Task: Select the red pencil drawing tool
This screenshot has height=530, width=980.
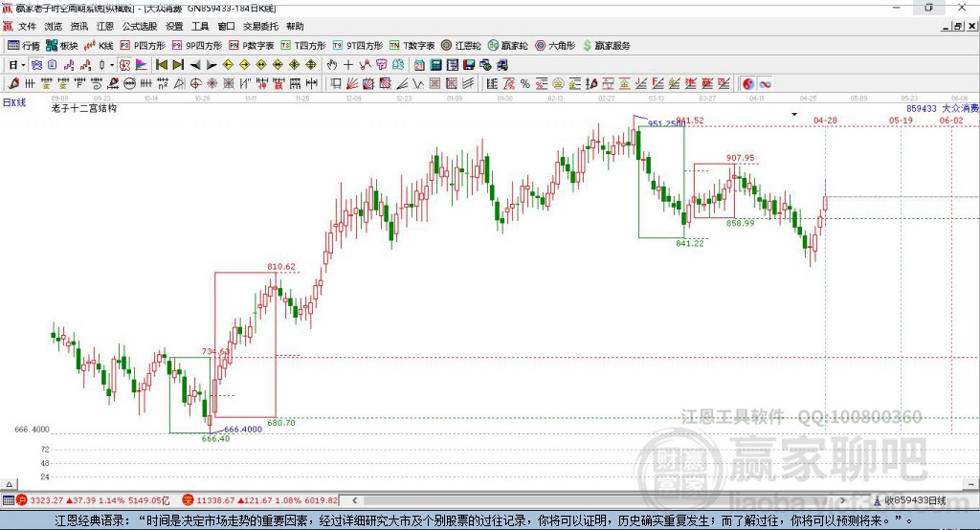Action: (x=13, y=83)
